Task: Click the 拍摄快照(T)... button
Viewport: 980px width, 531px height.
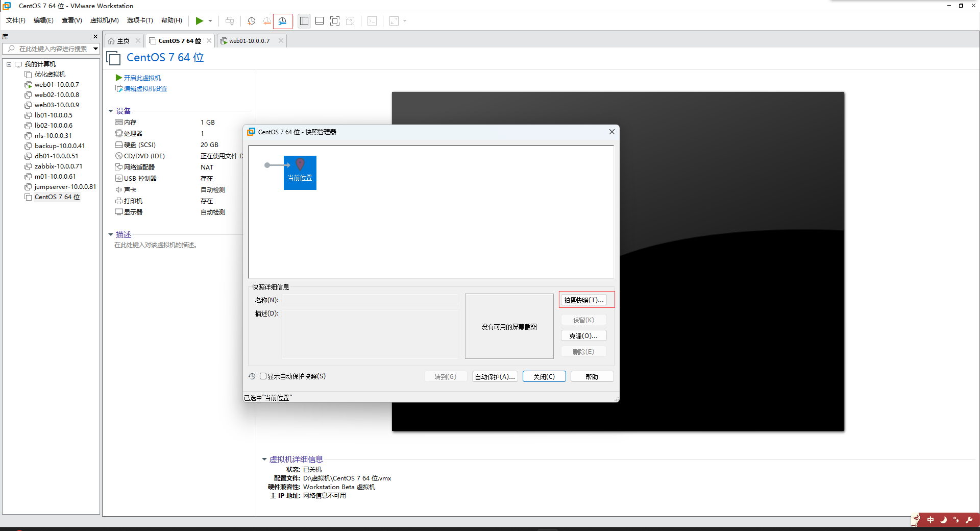Action: (583, 300)
